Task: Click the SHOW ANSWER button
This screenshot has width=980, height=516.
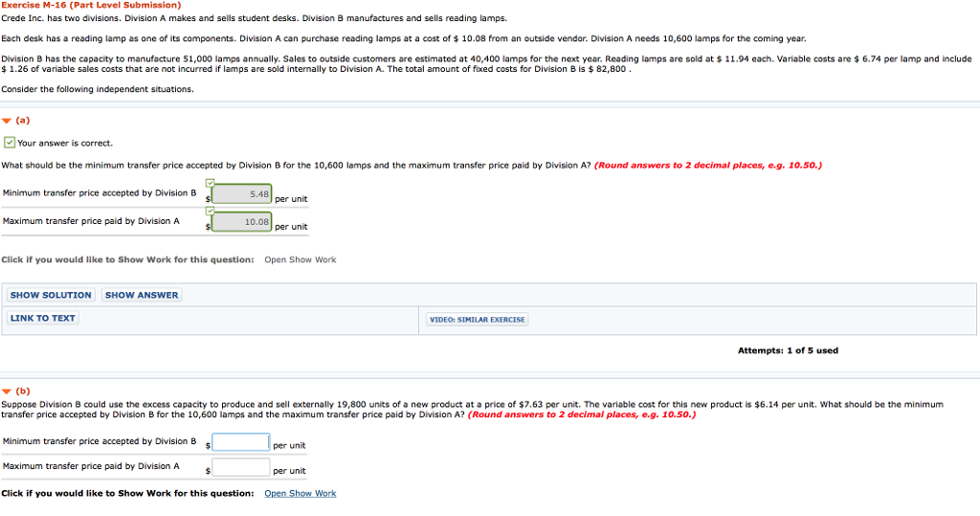Action: (x=142, y=295)
